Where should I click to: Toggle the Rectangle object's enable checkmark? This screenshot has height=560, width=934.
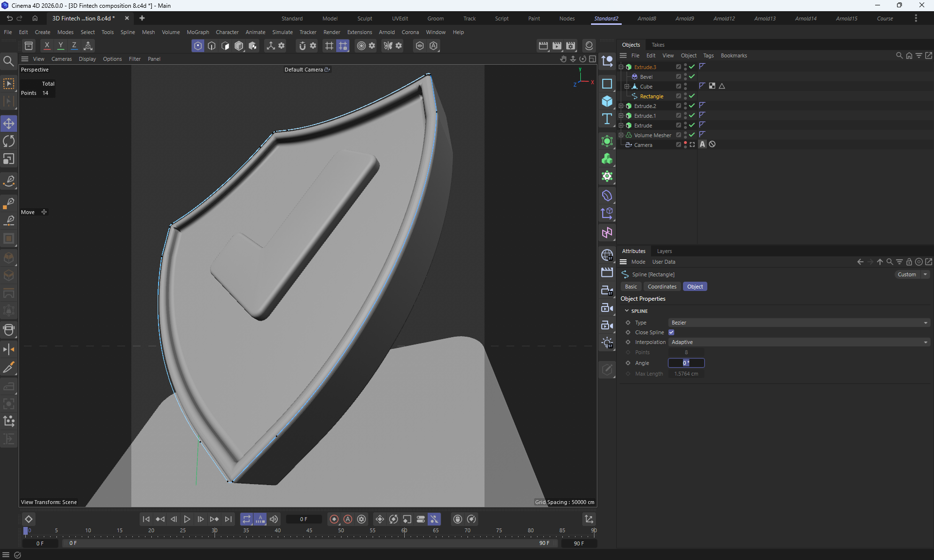coord(692,96)
